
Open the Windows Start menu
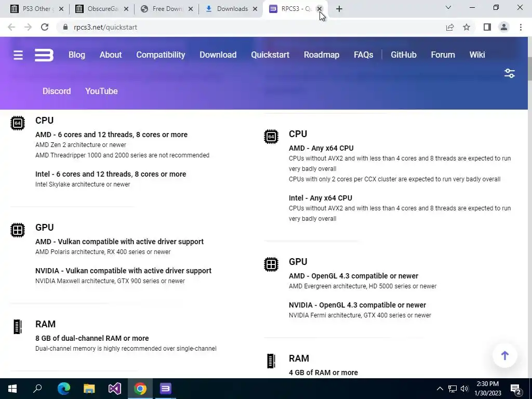pos(12,389)
